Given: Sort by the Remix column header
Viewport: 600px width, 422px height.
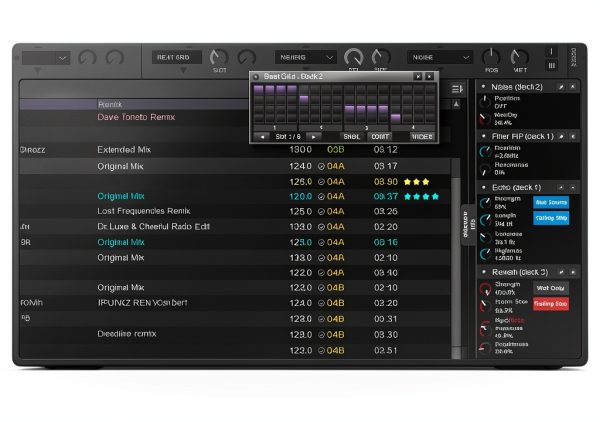Looking at the screenshot, I should pyautogui.click(x=109, y=104).
